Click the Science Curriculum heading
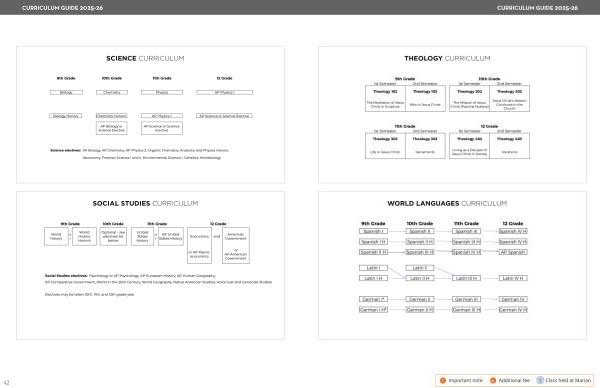 145,58
